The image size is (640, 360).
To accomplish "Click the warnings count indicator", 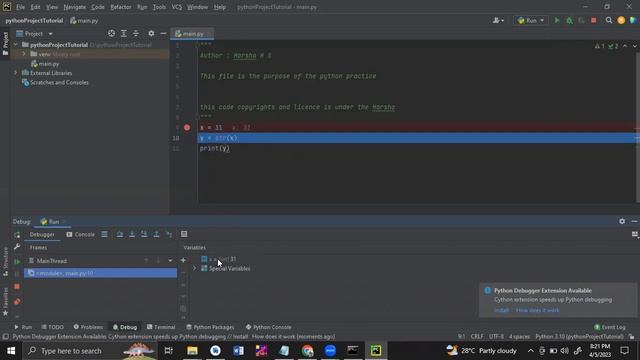I will 599,46.
